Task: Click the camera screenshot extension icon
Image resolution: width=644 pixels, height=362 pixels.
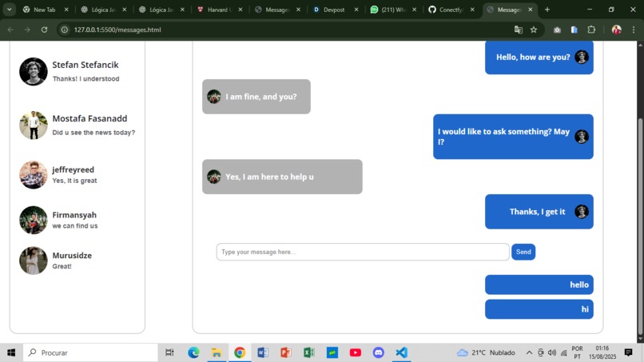Action: coord(557,30)
